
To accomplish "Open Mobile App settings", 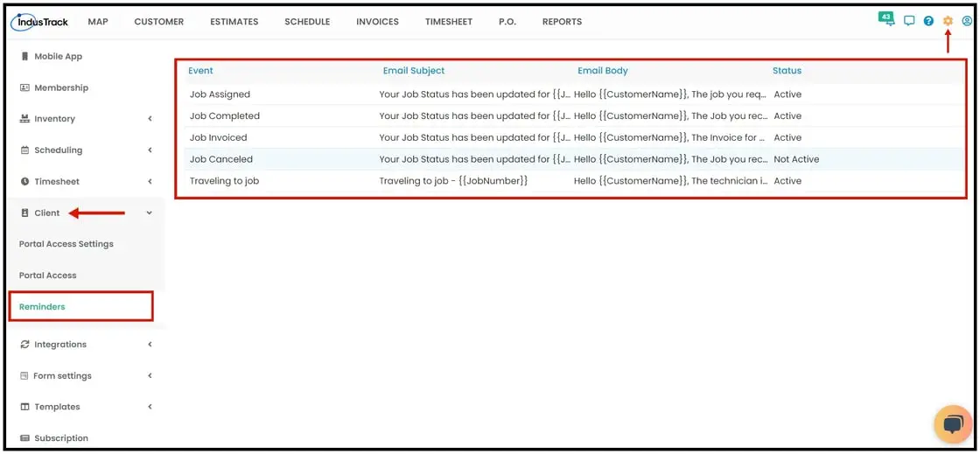I will coord(58,56).
